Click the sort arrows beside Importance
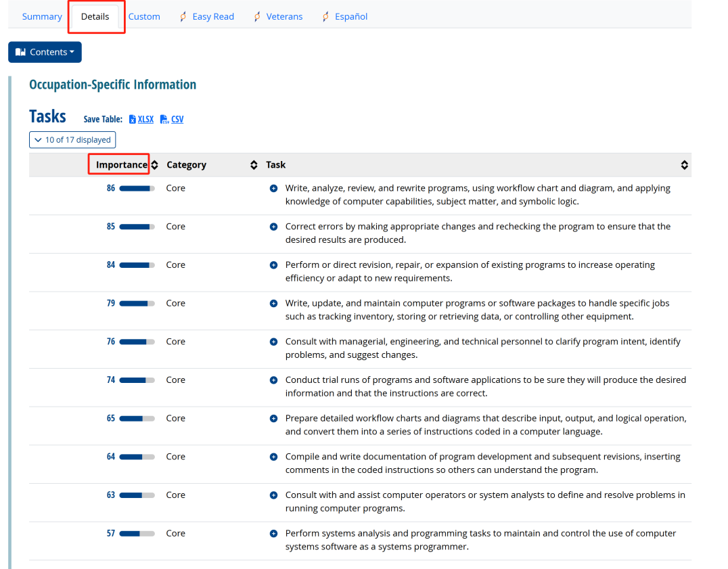The width and height of the screenshot is (728, 569). pos(155,165)
